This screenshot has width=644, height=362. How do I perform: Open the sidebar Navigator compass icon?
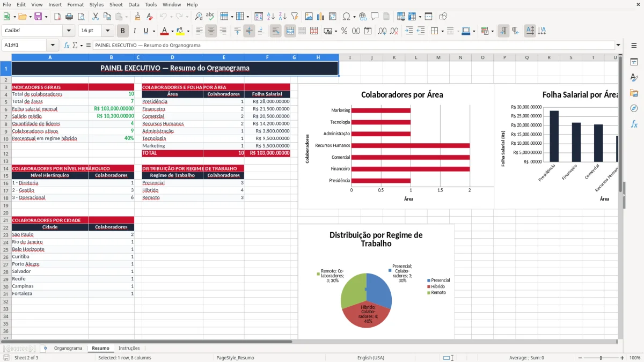[x=634, y=108]
